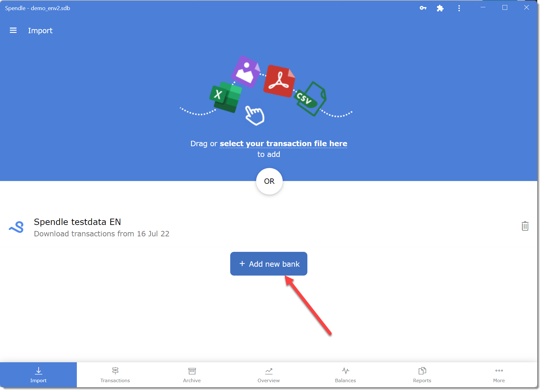Image resolution: width=542 pixels, height=392 pixels.
Task: Open the Archive tab
Action: tap(192, 375)
